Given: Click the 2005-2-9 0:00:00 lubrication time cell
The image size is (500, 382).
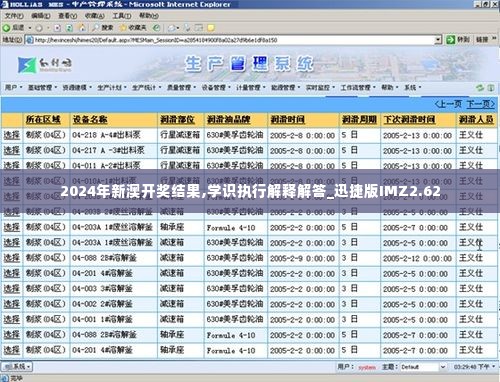Looking at the screenshot, I should (302, 258).
